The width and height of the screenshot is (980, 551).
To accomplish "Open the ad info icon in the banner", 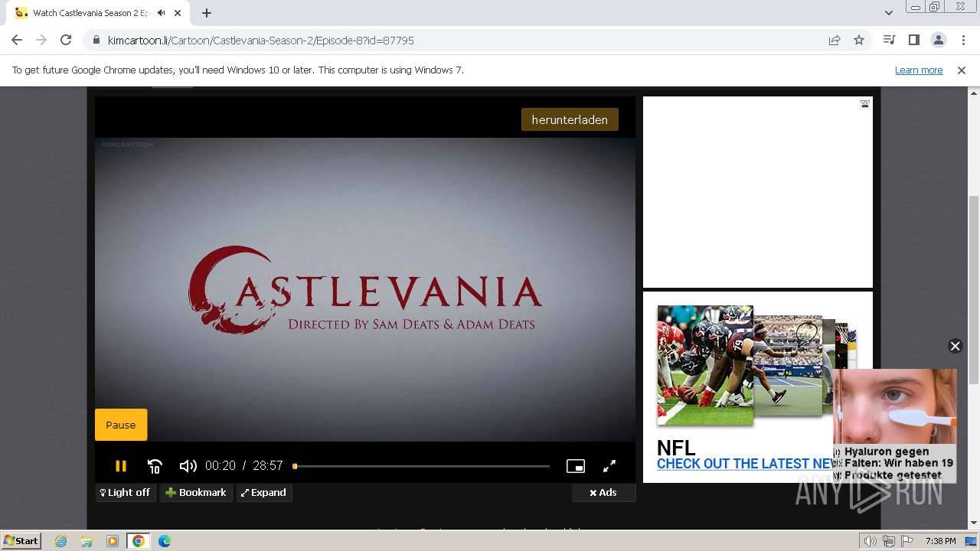I will pyautogui.click(x=864, y=103).
